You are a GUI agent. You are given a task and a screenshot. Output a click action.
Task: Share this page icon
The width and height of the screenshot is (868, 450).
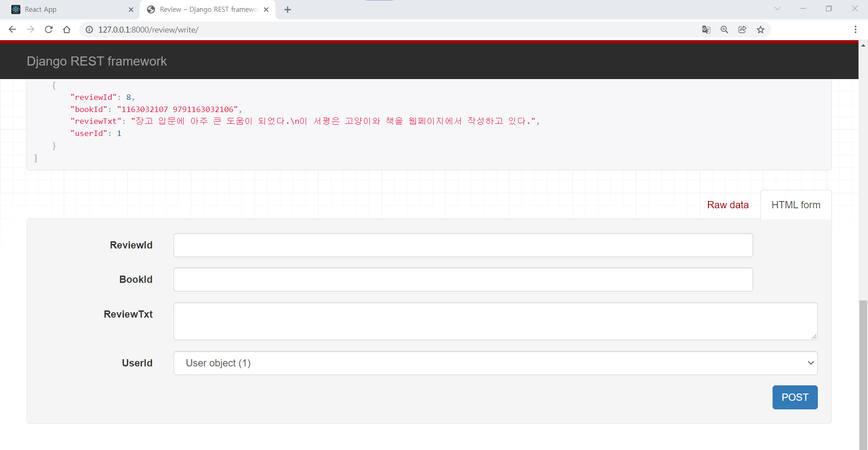pos(742,29)
